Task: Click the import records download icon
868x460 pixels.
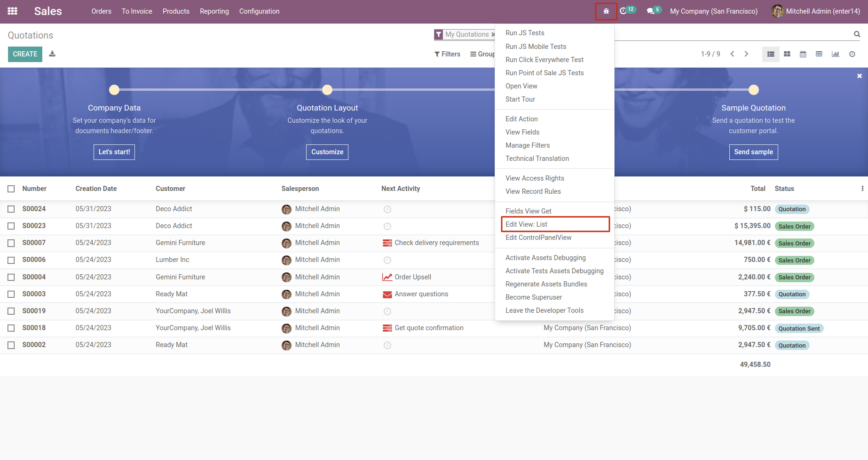Action: 52,54
